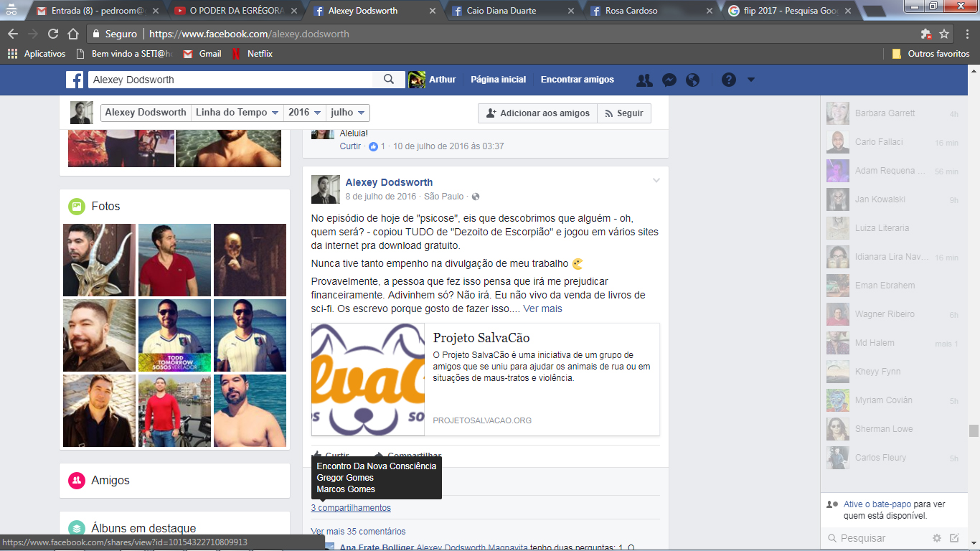Expand Ver mais 35 comentários
This screenshot has height=551, width=980.
[x=358, y=532]
